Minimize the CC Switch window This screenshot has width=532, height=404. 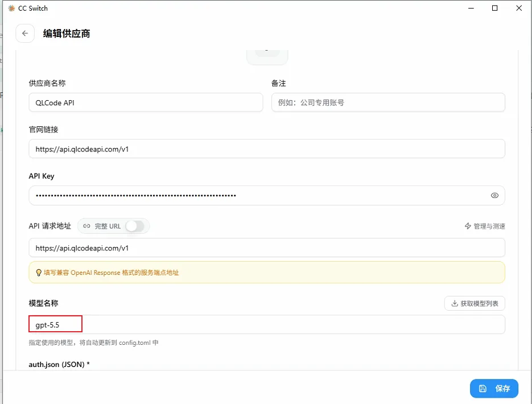point(471,8)
